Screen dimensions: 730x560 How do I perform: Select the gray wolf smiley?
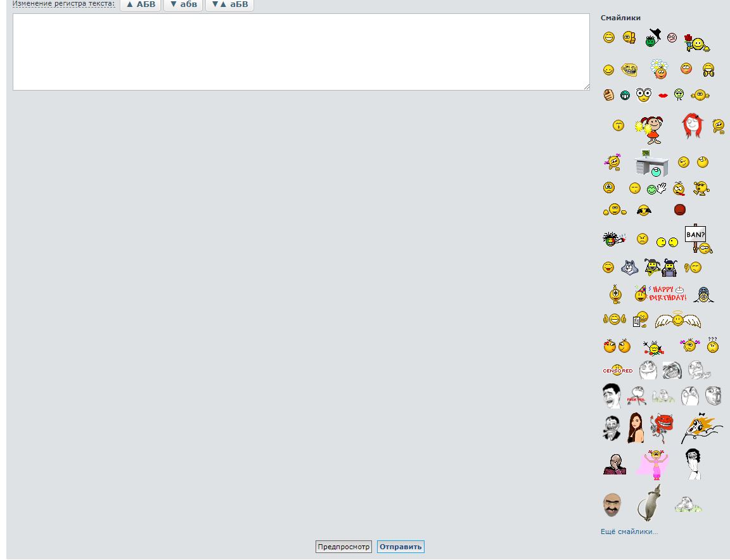pyautogui.click(x=628, y=267)
